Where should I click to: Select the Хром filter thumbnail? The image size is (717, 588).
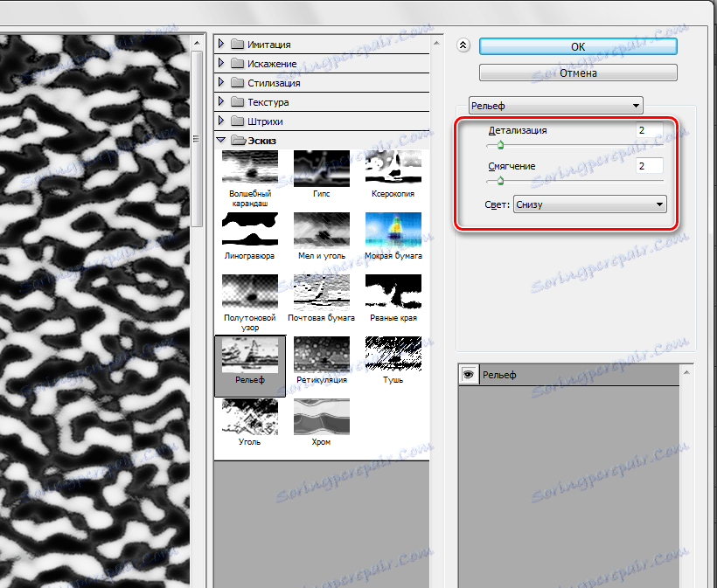(x=322, y=417)
